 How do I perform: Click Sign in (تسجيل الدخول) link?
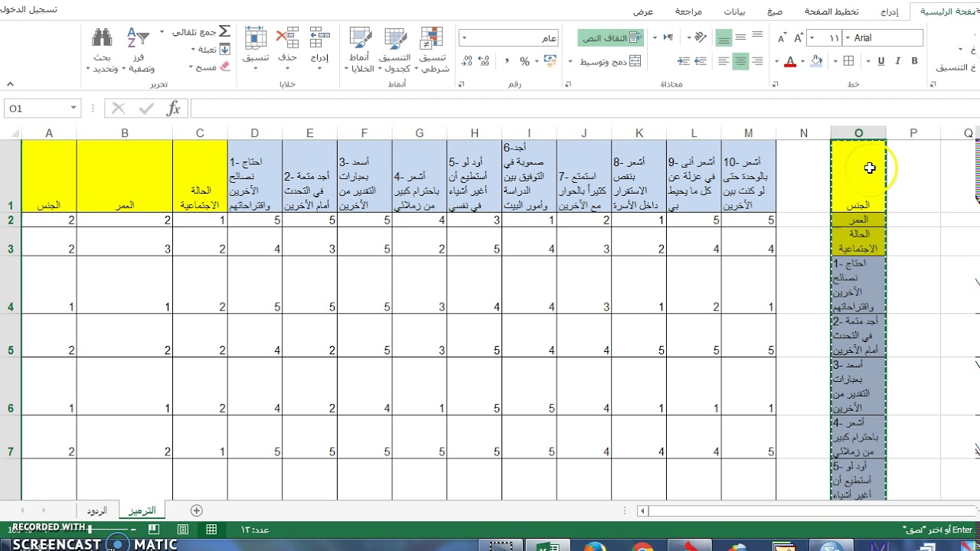point(29,10)
